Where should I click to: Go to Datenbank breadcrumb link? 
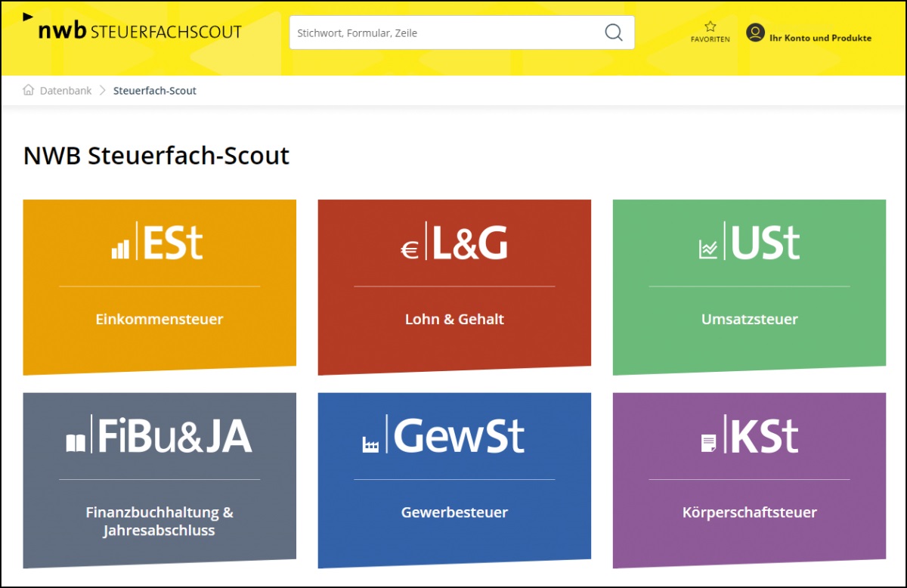(66, 91)
